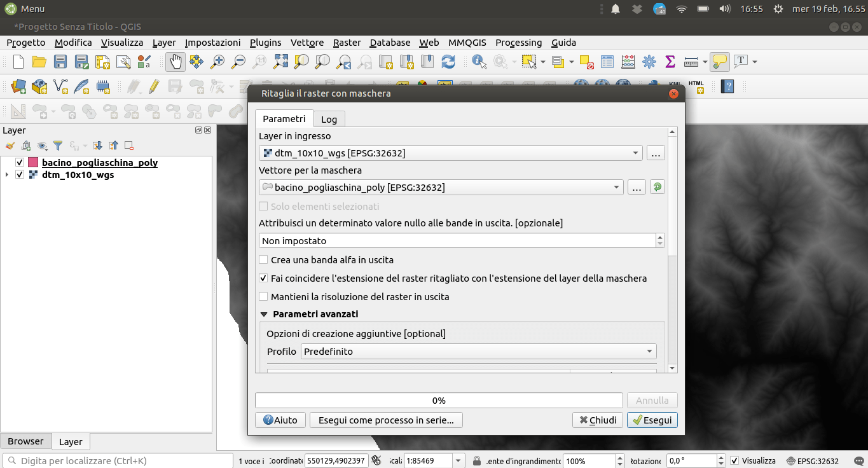Click the Chiudi button
The height and width of the screenshot is (468, 868).
(598, 420)
